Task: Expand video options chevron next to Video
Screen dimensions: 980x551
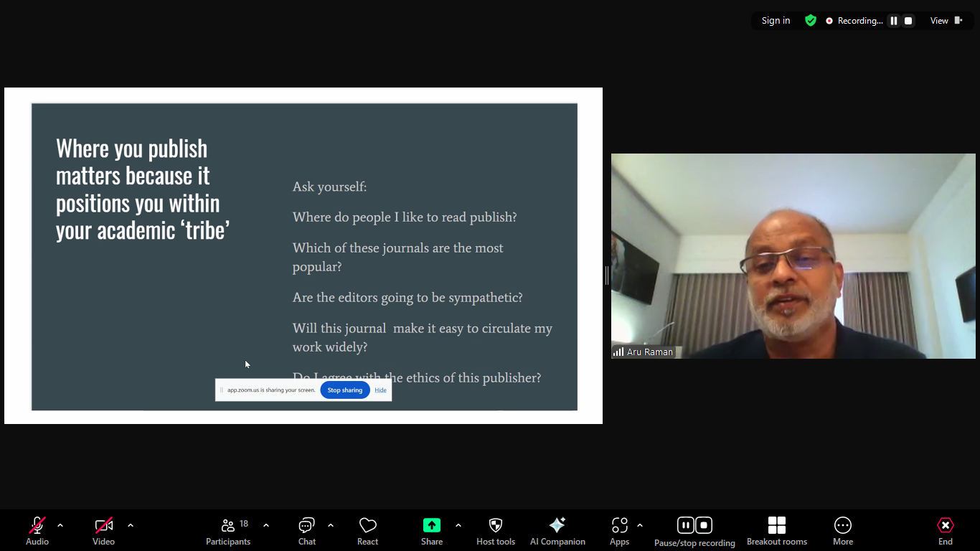Action: tap(131, 525)
